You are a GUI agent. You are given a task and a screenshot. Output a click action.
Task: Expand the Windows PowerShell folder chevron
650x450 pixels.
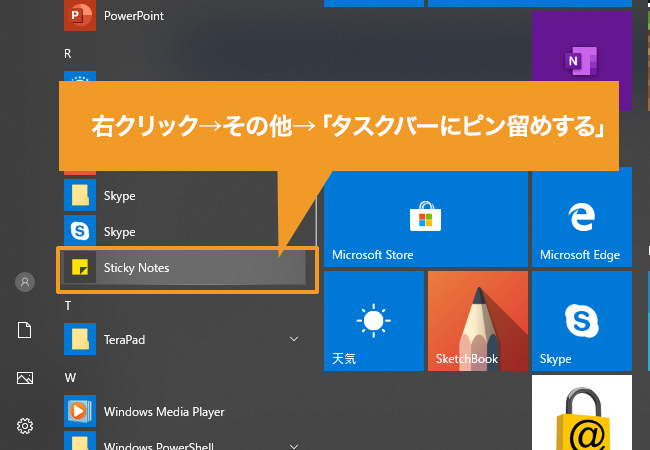(x=294, y=443)
